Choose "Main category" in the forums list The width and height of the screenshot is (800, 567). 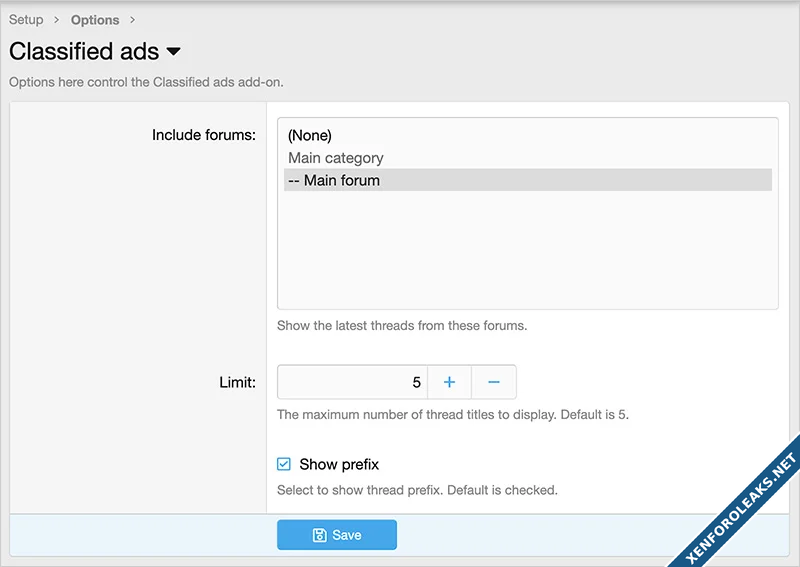[335, 158]
